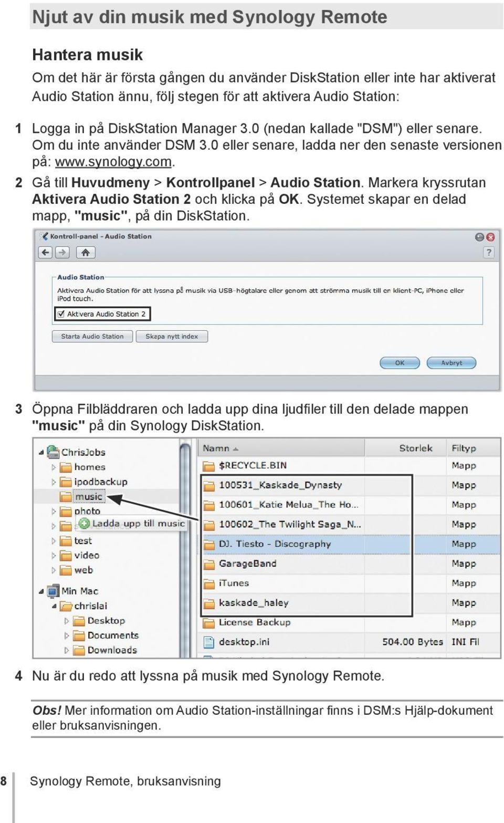This screenshot has width=504, height=823.
Task: Select the Desktop folder in tree
Action: coord(99,621)
